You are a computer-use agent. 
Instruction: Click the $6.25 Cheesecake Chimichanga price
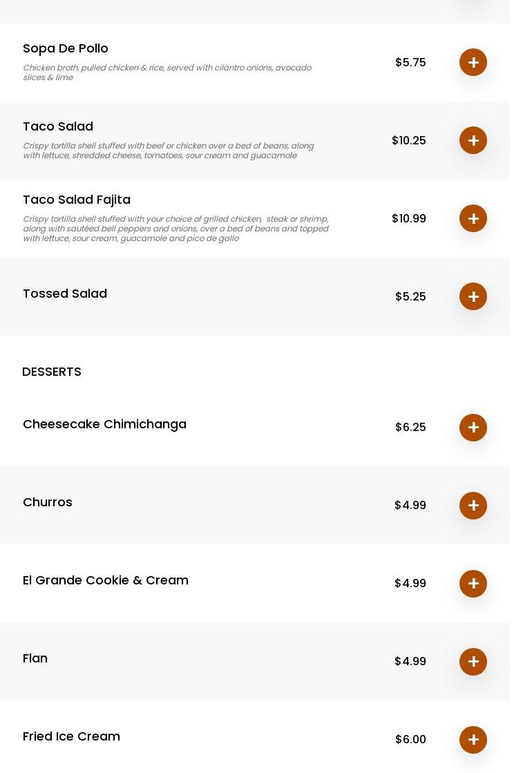[410, 428]
